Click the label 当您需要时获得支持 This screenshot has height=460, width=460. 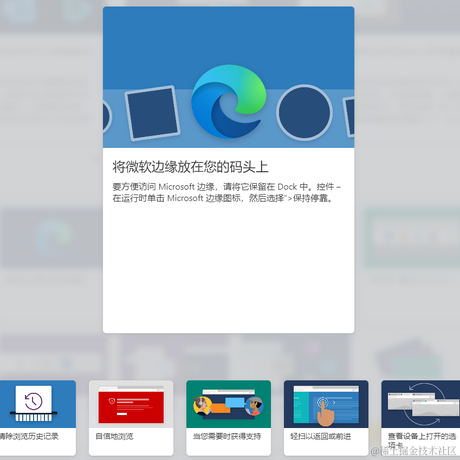[x=227, y=436]
